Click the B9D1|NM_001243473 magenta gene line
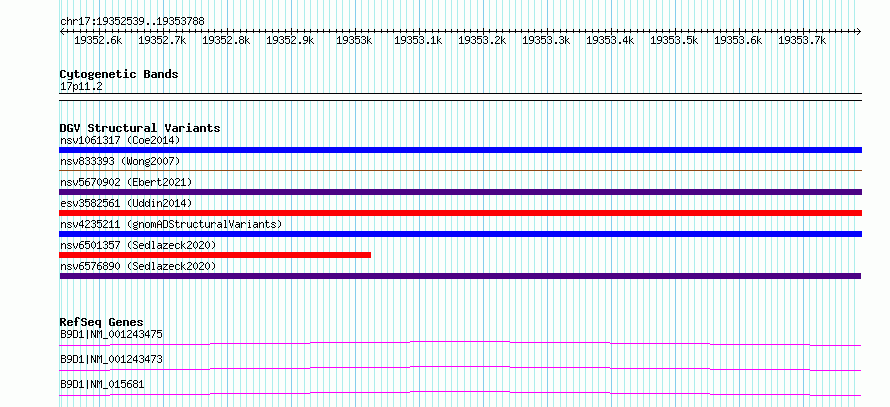Image resolution: width=890 pixels, height=407 pixels. click(x=460, y=369)
